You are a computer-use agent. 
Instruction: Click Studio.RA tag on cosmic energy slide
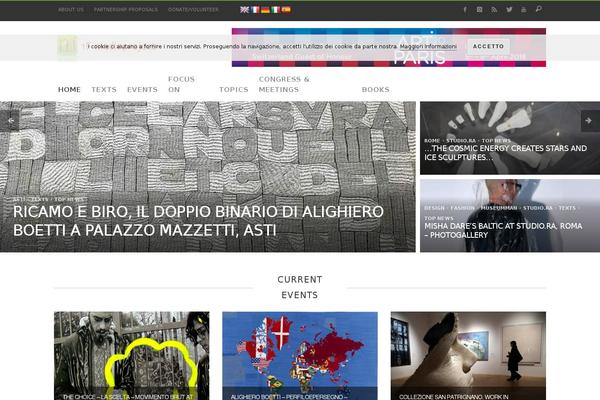point(461,140)
